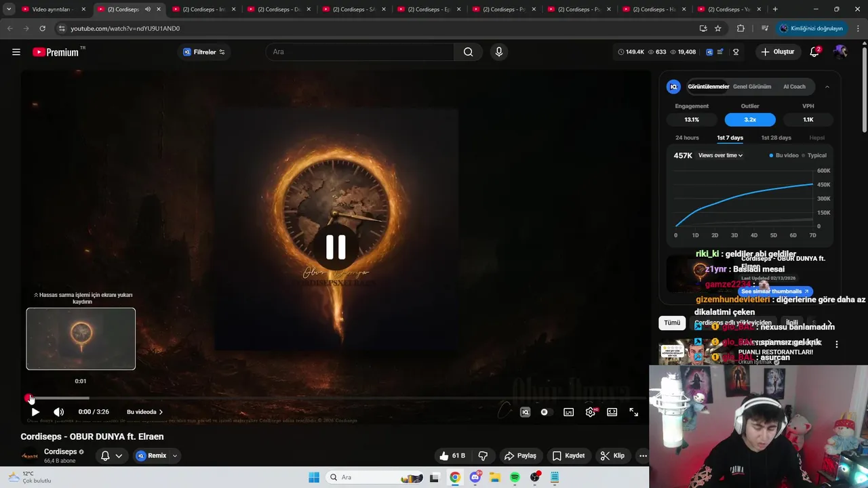
Task: Open Views over time dropdown
Action: tap(720, 155)
